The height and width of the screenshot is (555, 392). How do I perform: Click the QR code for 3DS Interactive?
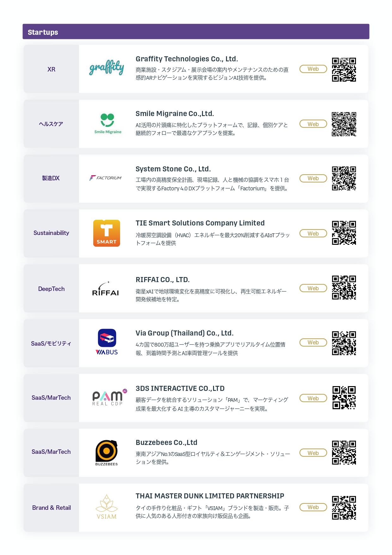coord(344,398)
